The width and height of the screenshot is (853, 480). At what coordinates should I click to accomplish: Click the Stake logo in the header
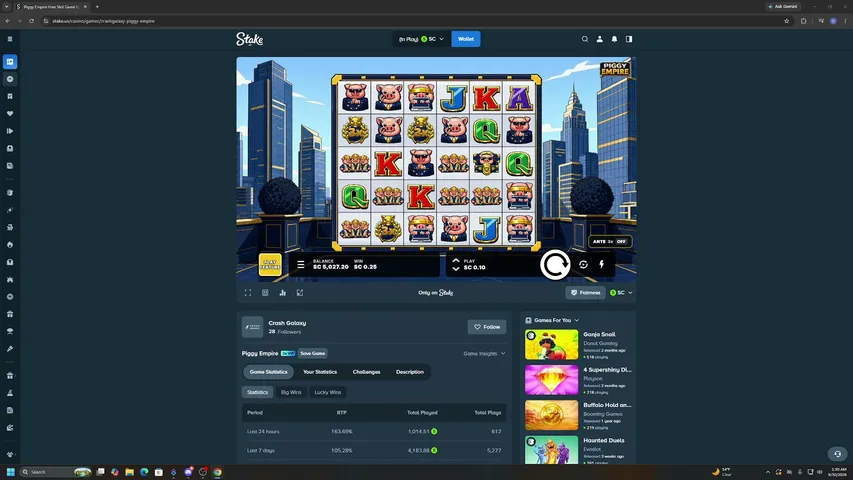tap(250, 39)
